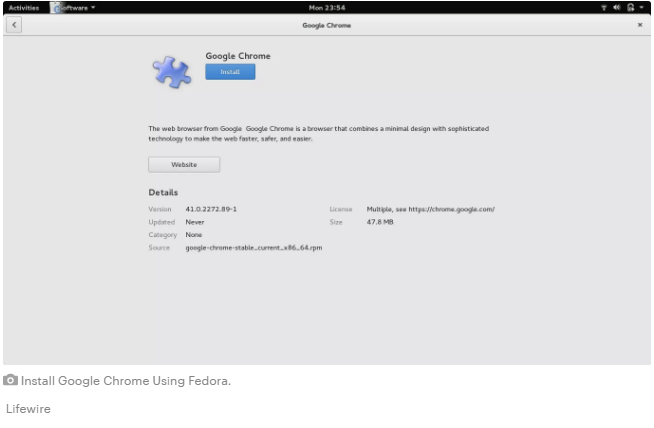Go back using the header back arrow
654x428 pixels.
click(14, 25)
